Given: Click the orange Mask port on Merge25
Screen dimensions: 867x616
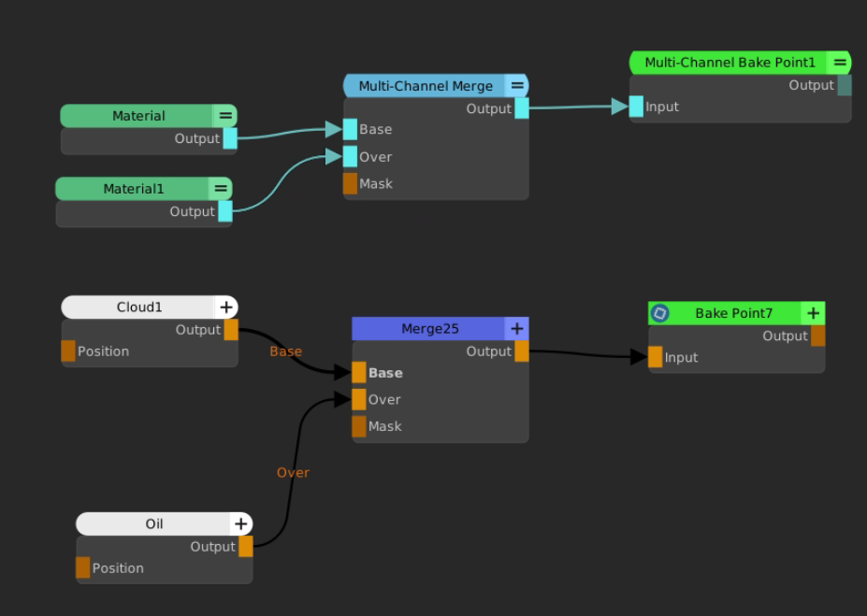Looking at the screenshot, I should point(359,426).
